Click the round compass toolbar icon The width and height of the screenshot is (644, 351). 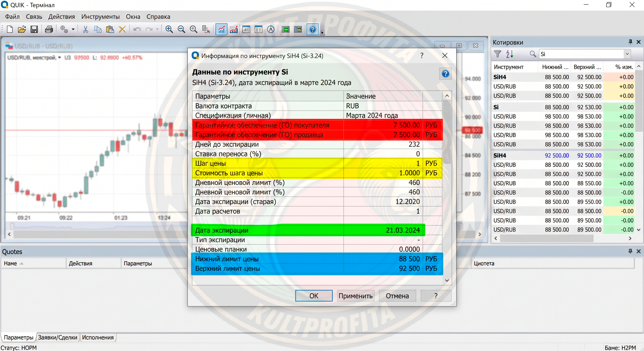[271, 29]
